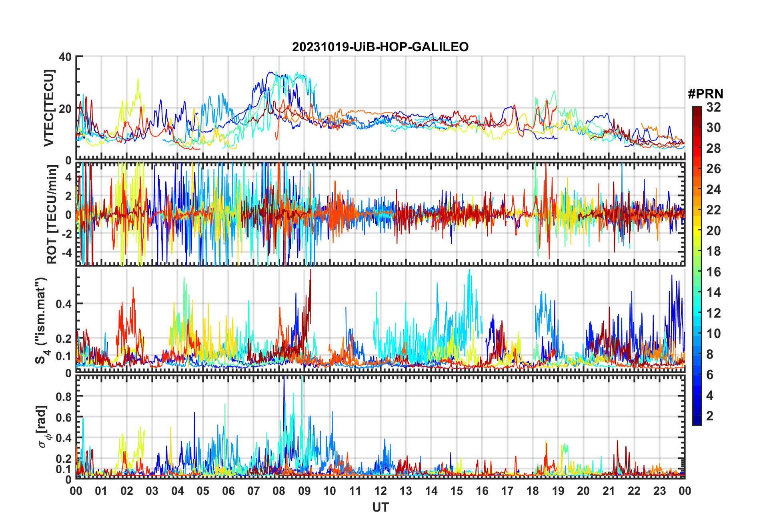Click colorbar tick label 32
This screenshot has height=532, width=761.
coord(714,107)
